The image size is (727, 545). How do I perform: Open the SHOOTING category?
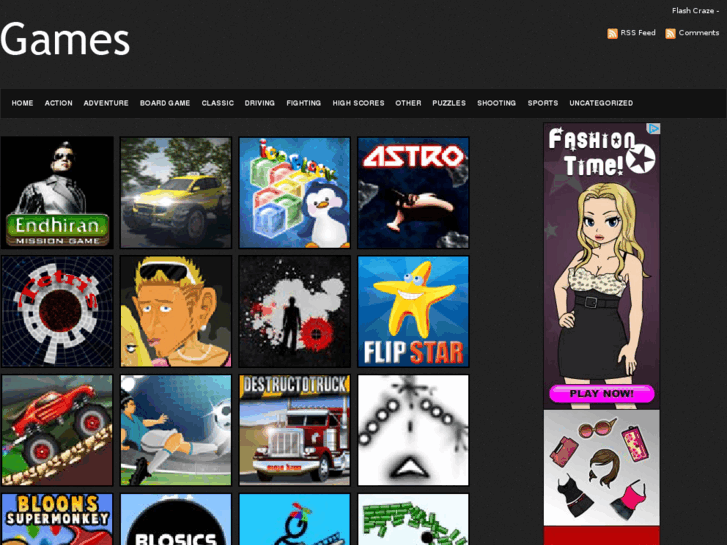click(x=497, y=103)
